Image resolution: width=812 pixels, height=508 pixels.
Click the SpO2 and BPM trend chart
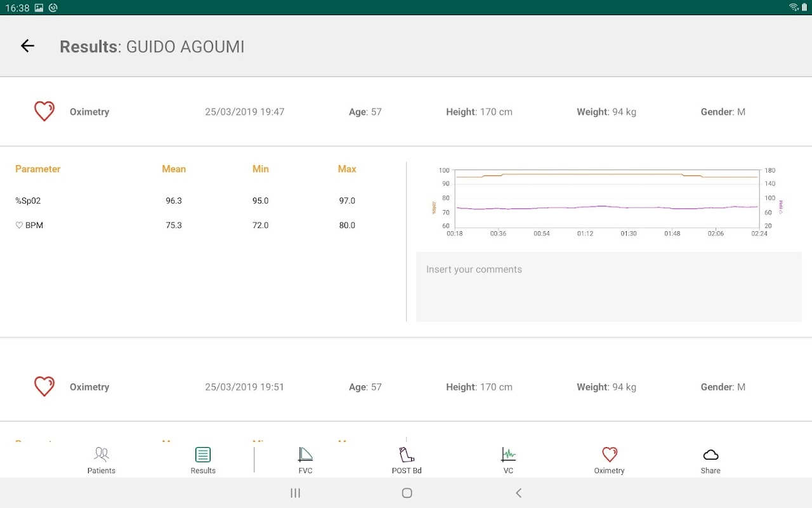click(606, 202)
